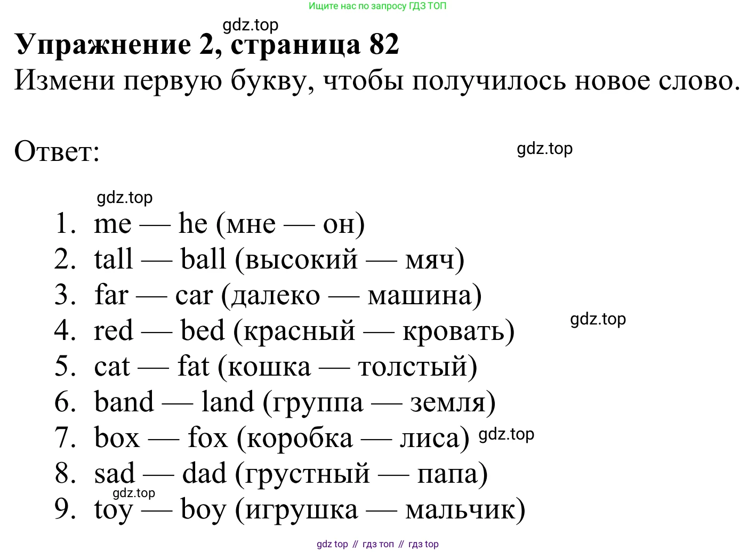Click the "Ответ:" label
This screenshot has width=756, height=552.
click(x=57, y=151)
